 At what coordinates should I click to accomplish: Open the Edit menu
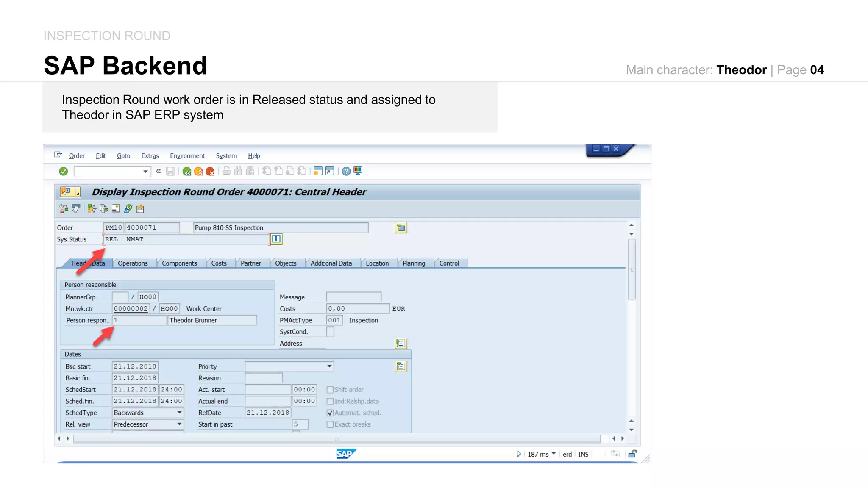100,156
